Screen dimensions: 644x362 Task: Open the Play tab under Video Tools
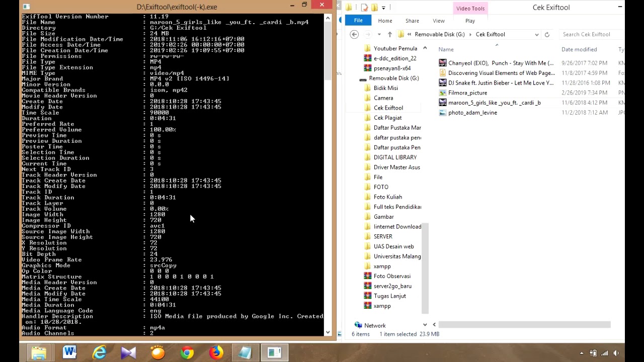coord(470,21)
